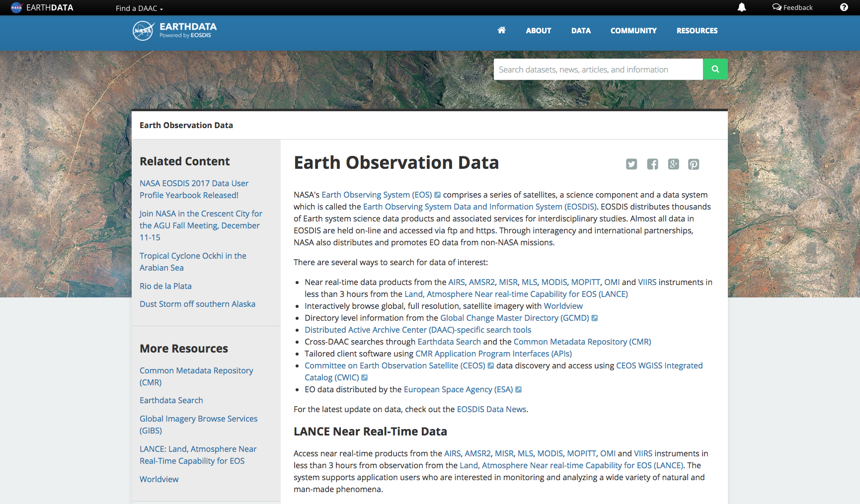Click MOPITT link in the bullet list
860x504 pixels.
click(585, 282)
